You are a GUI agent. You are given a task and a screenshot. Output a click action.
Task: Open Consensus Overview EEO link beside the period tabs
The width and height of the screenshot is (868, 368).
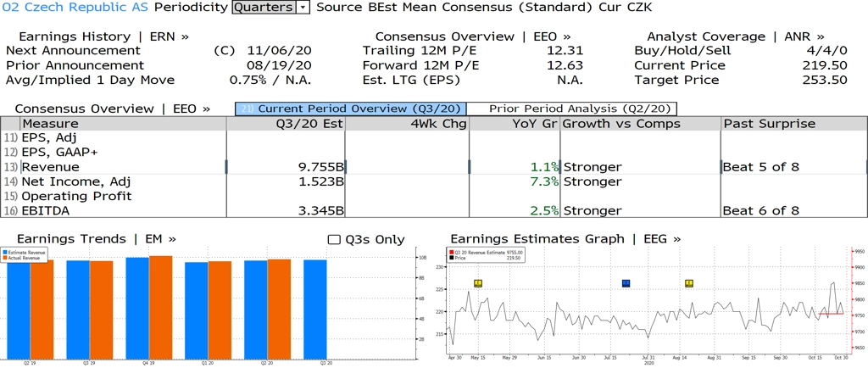click(x=113, y=109)
